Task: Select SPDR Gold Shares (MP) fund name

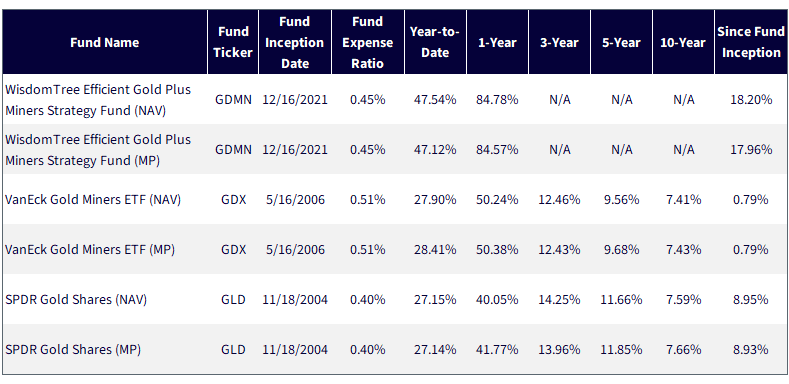Action: click(x=72, y=349)
